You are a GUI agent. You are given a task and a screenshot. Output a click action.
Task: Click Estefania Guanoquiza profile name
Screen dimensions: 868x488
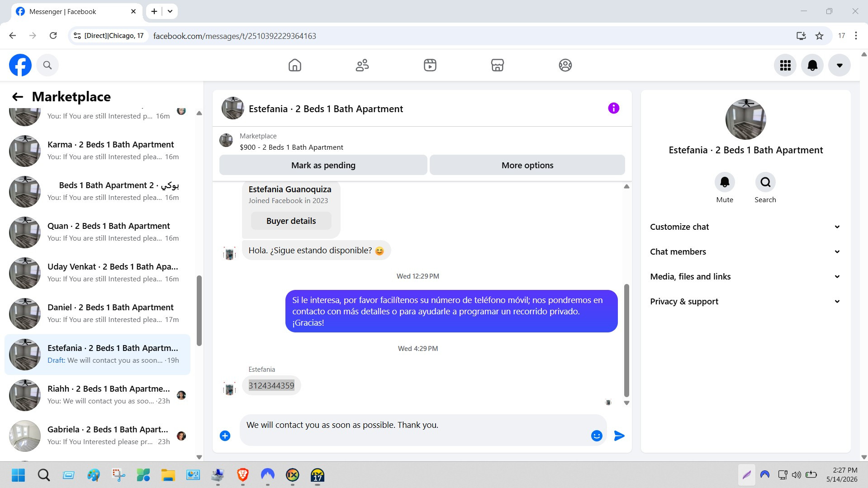pyautogui.click(x=290, y=189)
